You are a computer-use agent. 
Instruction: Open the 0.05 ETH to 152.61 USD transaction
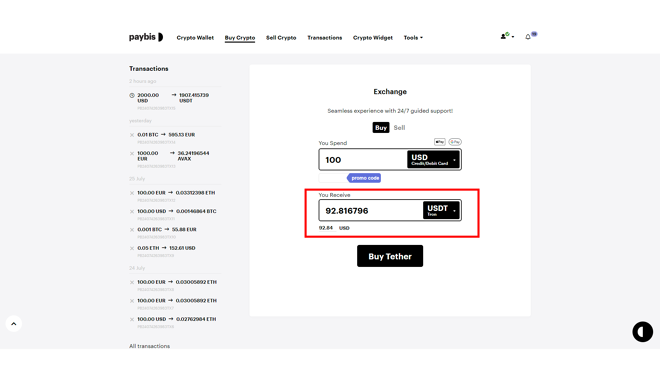coord(175,251)
